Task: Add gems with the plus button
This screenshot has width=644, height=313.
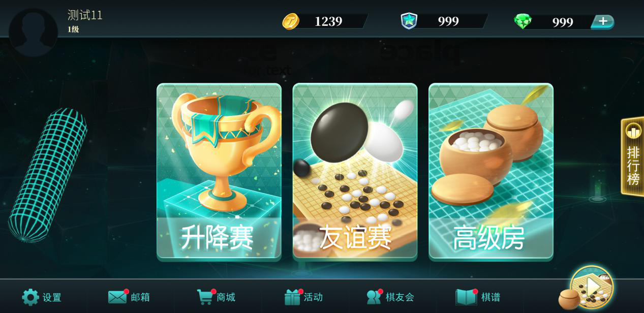Action: (x=603, y=21)
